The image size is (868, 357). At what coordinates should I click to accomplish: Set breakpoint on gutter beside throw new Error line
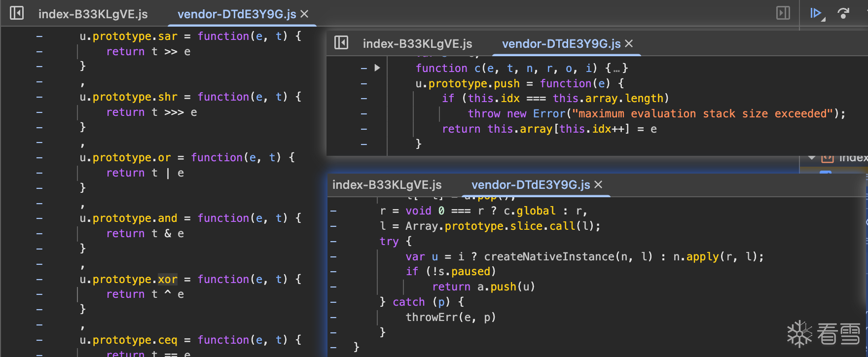click(364, 114)
